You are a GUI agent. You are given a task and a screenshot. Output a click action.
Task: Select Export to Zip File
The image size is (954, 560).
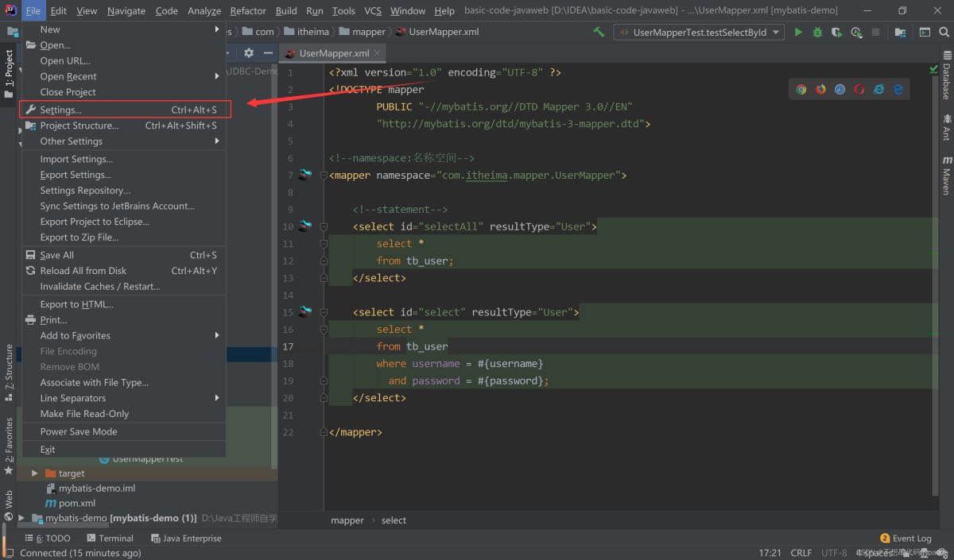tap(123, 238)
